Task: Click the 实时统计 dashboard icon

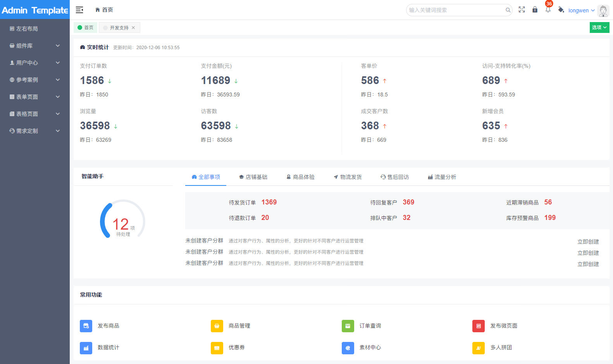Action: [83, 47]
